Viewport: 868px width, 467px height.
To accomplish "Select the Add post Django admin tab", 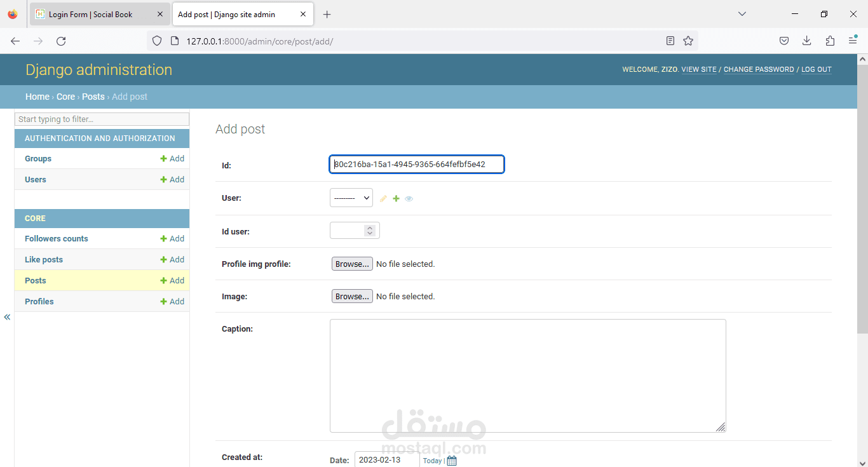I will [243, 14].
